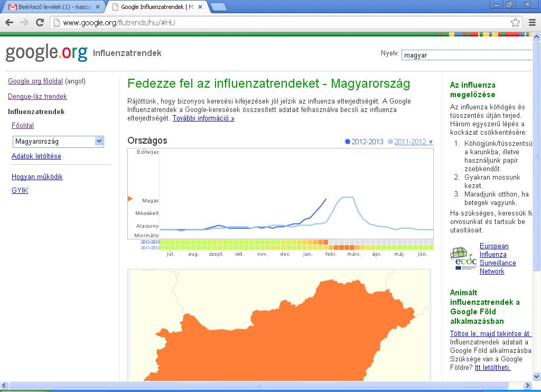
Task: Click the address bar URL field
Action: (x=280, y=22)
